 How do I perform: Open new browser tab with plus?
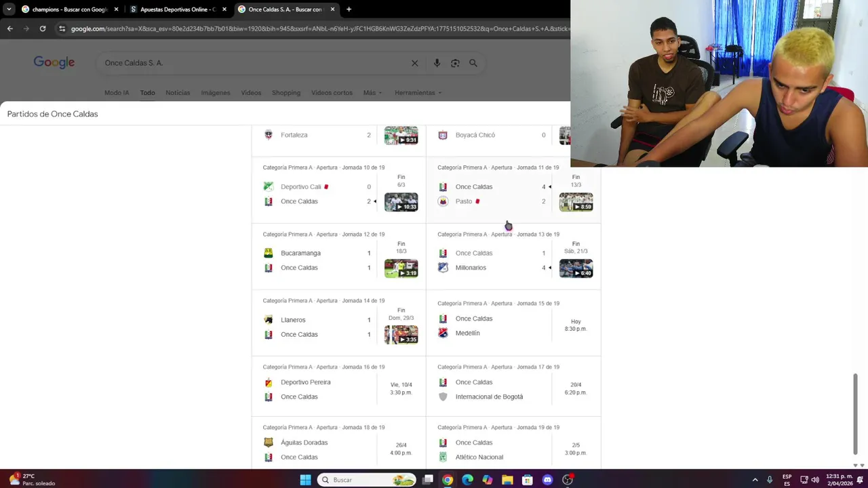pos(349,9)
